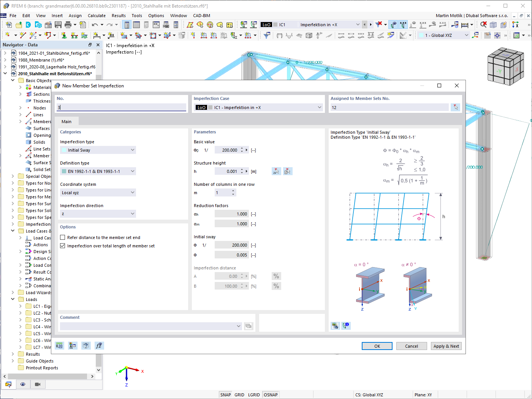Toggle LGRID in the status bar
Image resolution: width=532 pixels, height=399 pixels.
click(254, 395)
